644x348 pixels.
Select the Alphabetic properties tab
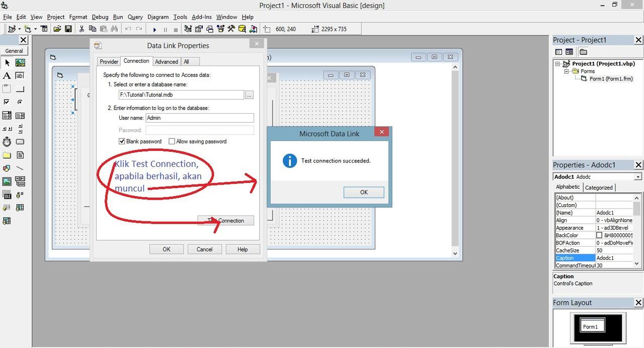pyautogui.click(x=568, y=187)
